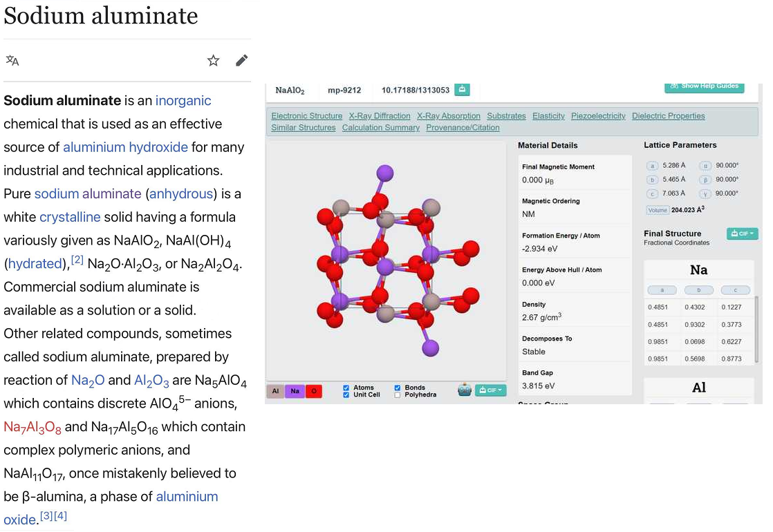Click the robot icon below the structure viewer
773x532 pixels.
coord(465,390)
